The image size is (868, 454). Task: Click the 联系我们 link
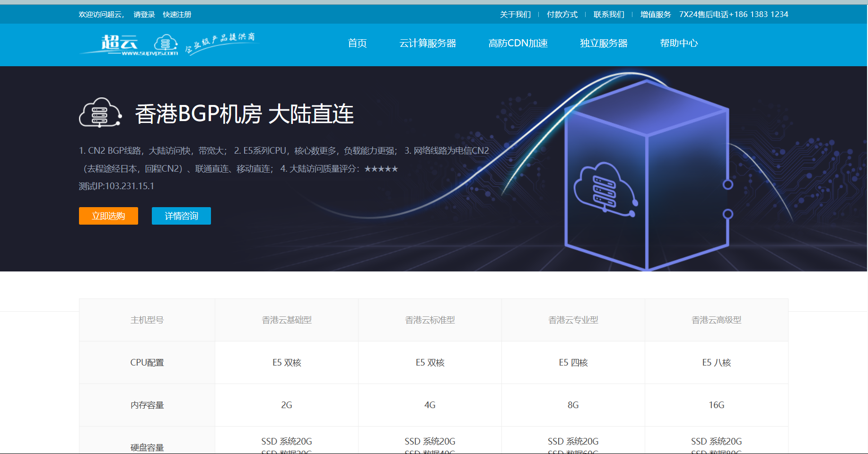click(x=609, y=15)
